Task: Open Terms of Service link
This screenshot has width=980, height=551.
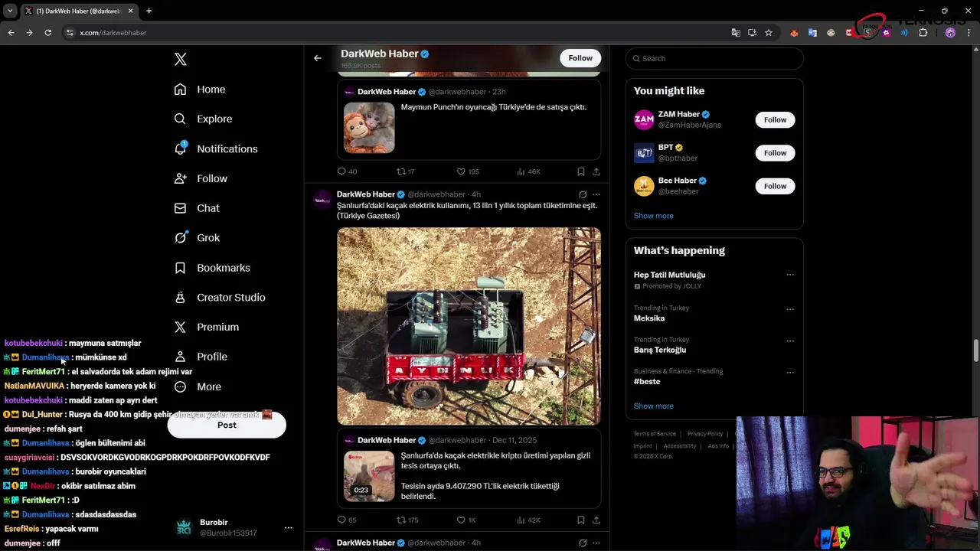Action: (655, 434)
